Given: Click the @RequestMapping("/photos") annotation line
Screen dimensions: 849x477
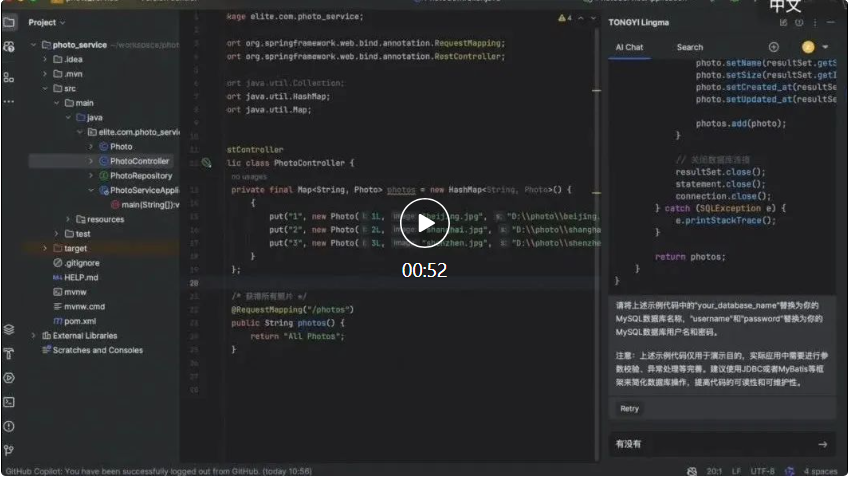Looking at the screenshot, I should click(292, 310).
